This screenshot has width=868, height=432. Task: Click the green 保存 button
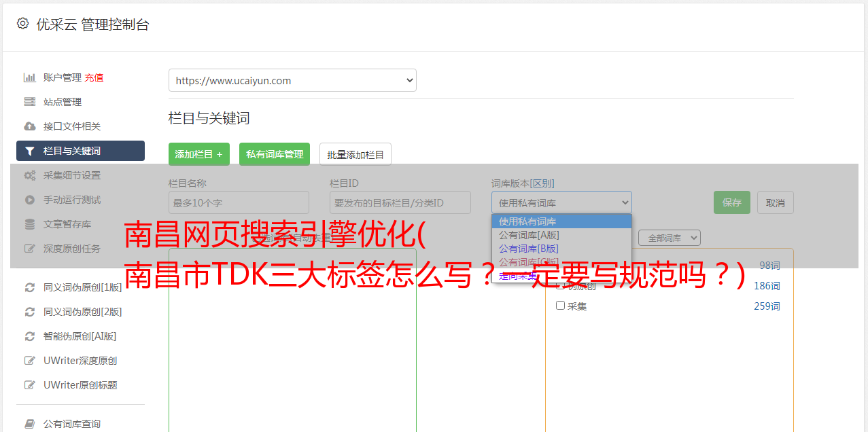732,202
